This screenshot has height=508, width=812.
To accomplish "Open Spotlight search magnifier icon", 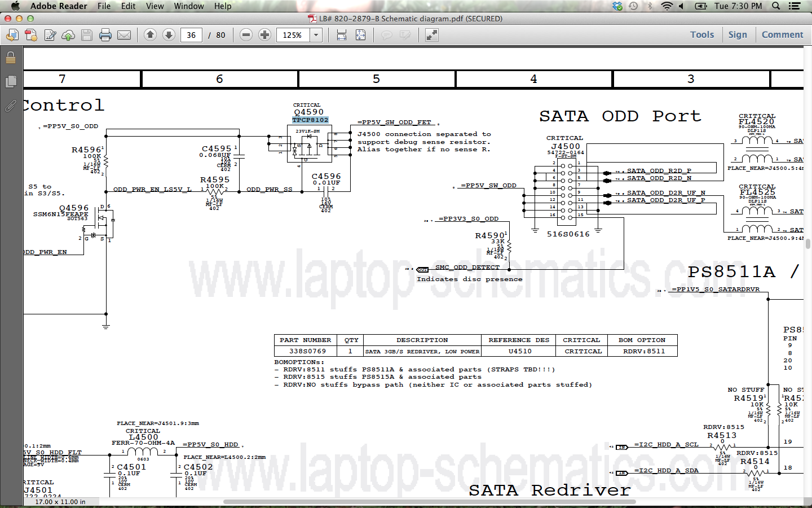I will click(x=776, y=6).
